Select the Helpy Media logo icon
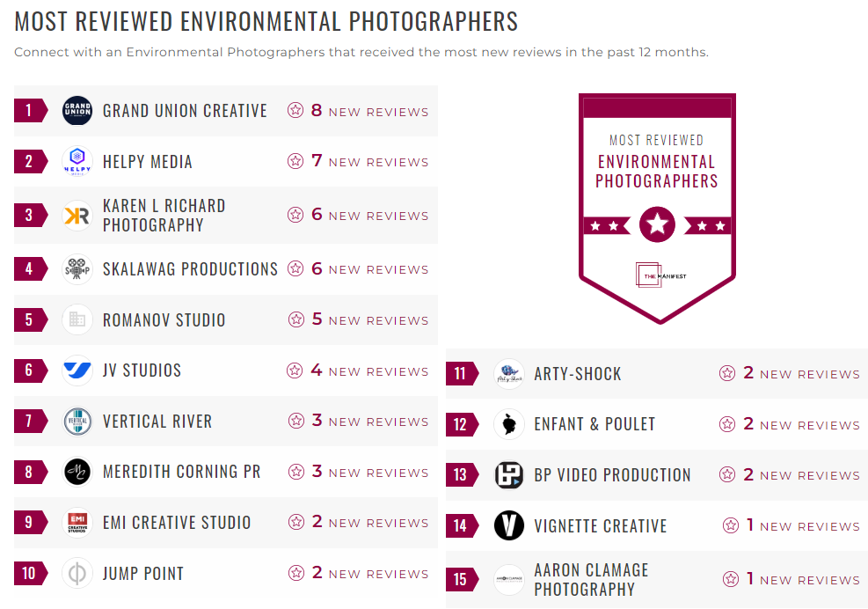Screen dimensions: 868x609 (77, 161)
